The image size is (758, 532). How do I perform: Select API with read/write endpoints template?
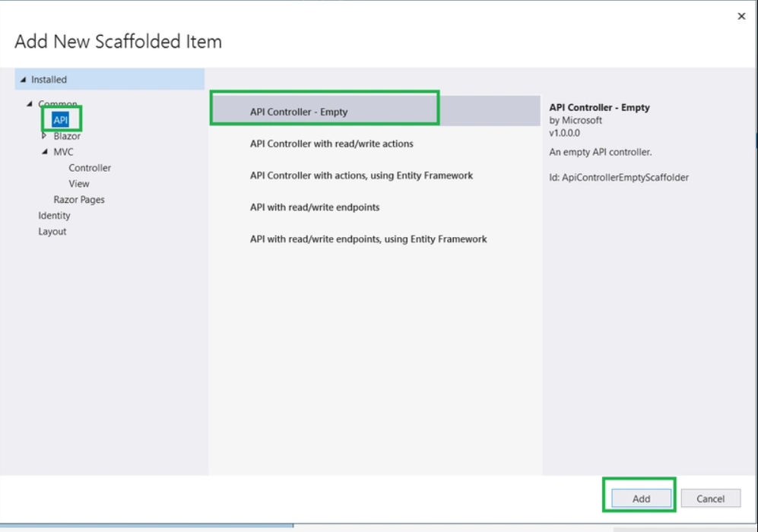coord(315,207)
